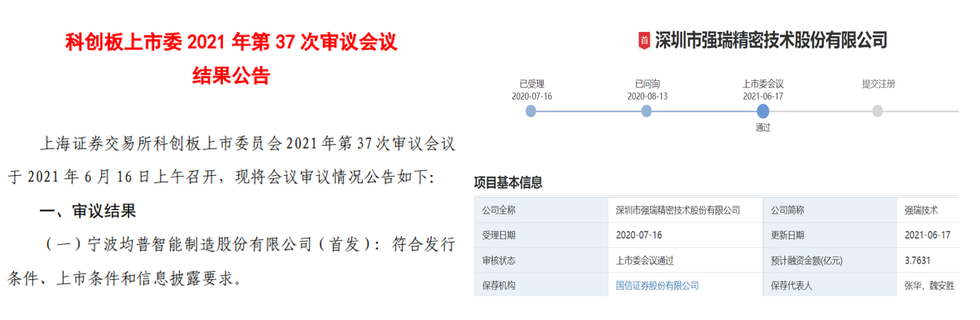Click the 一、审议结果 heading
Viewport: 980px width, 320px height.
(88, 212)
